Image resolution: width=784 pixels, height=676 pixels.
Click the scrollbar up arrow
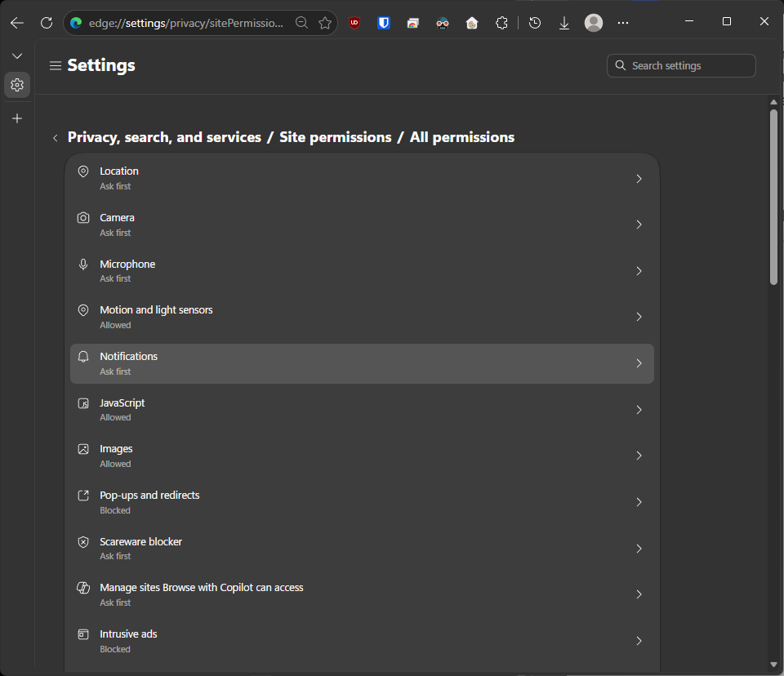pyautogui.click(x=773, y=102)
